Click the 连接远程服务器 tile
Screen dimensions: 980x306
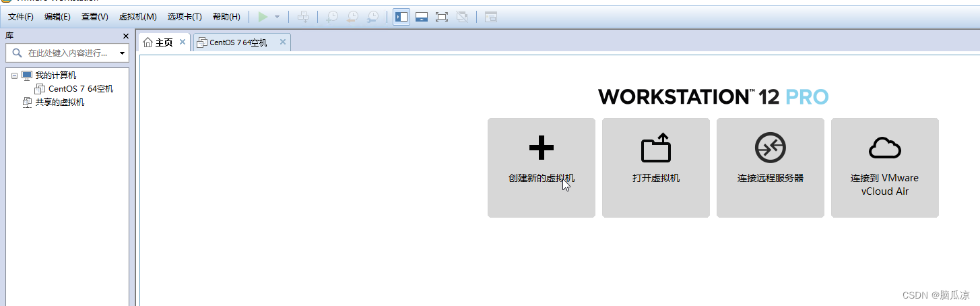[771, 168]
